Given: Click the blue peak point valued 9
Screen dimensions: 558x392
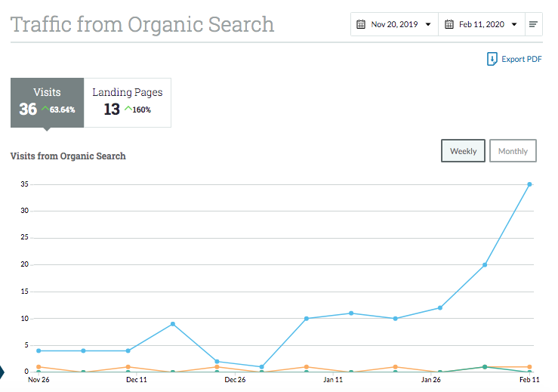Looking at the screenshot, I should (x=173, y=324).
